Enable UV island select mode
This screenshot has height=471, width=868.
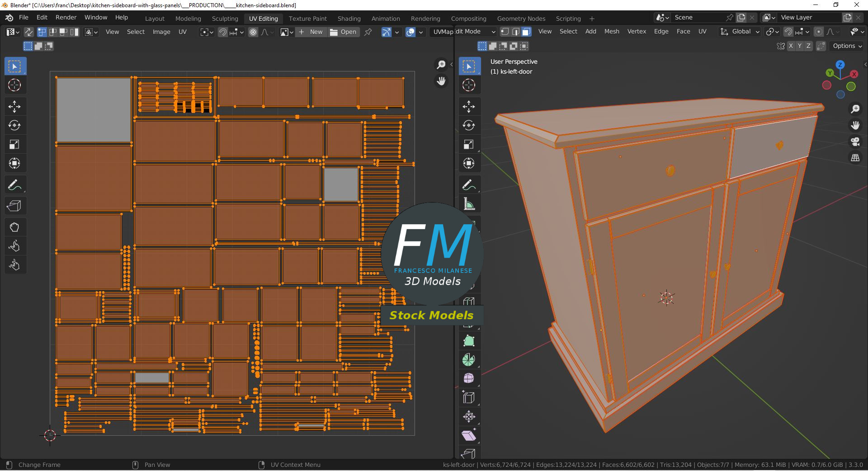(75, 32)
